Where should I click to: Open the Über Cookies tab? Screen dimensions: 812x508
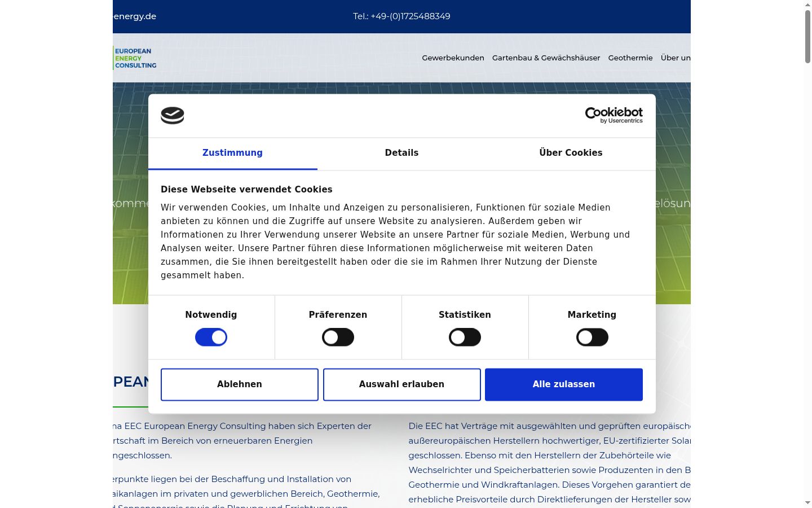point(571,153)
